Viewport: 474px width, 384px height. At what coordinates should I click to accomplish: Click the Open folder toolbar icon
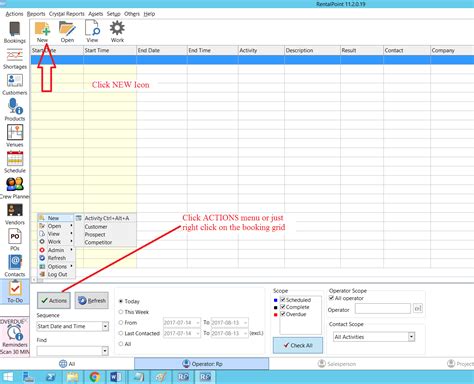[x=67, y=32]
